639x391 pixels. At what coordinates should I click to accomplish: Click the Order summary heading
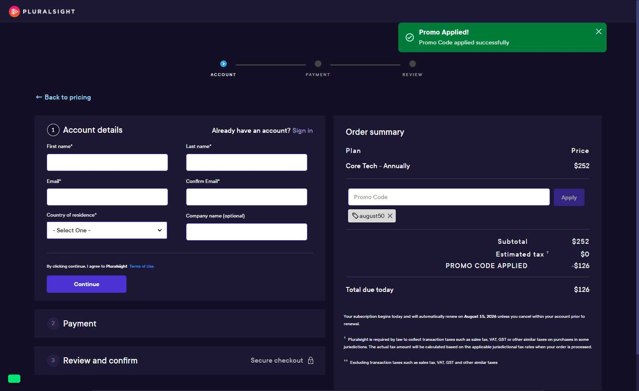(x=375, y=132)
